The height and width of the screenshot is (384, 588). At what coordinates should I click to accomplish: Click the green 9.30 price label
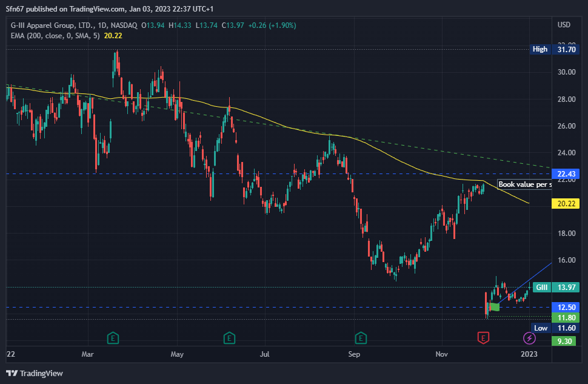564,341
